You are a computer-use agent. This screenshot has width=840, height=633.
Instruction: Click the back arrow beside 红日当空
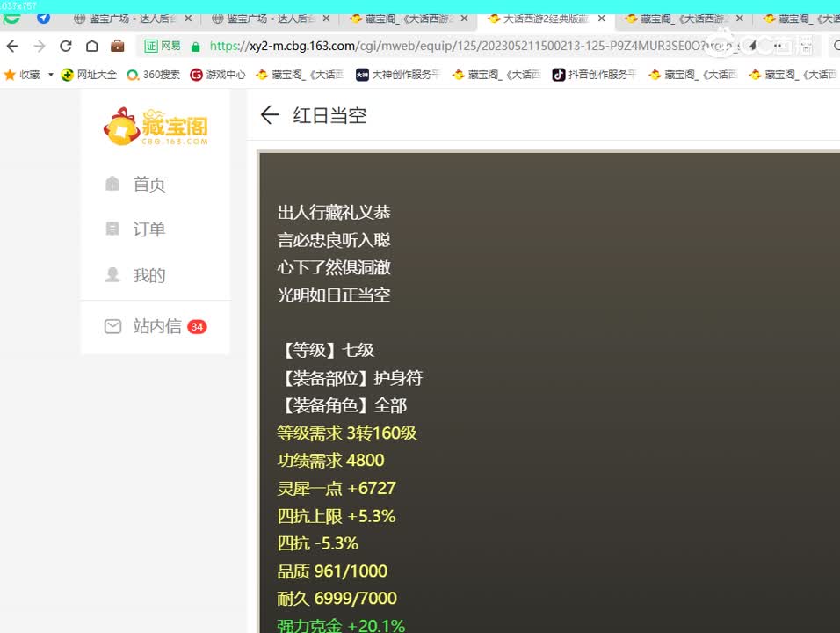coord(270,114)
